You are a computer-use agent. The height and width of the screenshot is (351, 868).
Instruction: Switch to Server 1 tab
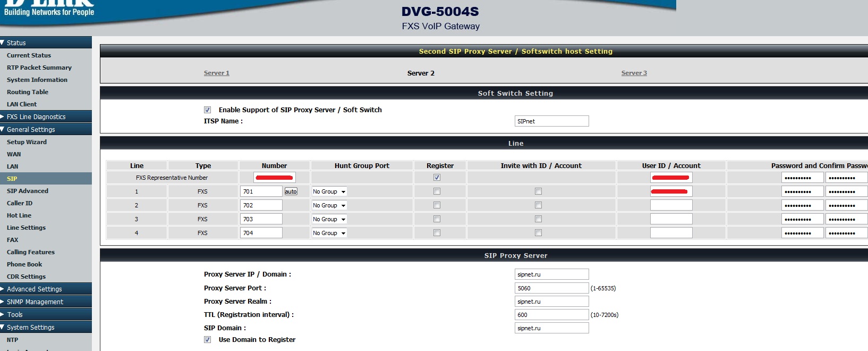(x=216, y=73)
